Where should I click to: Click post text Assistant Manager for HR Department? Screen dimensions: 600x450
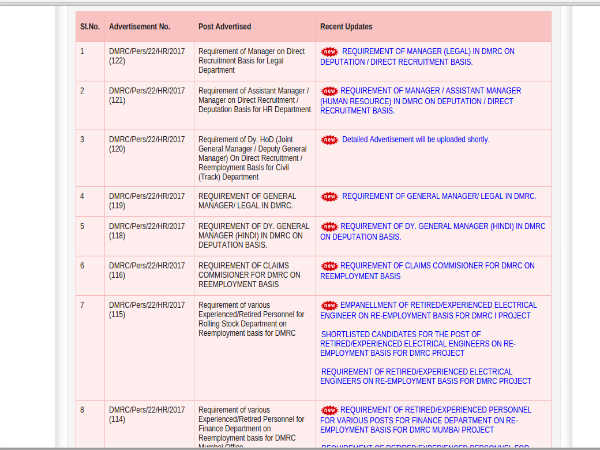coord(254,100)
